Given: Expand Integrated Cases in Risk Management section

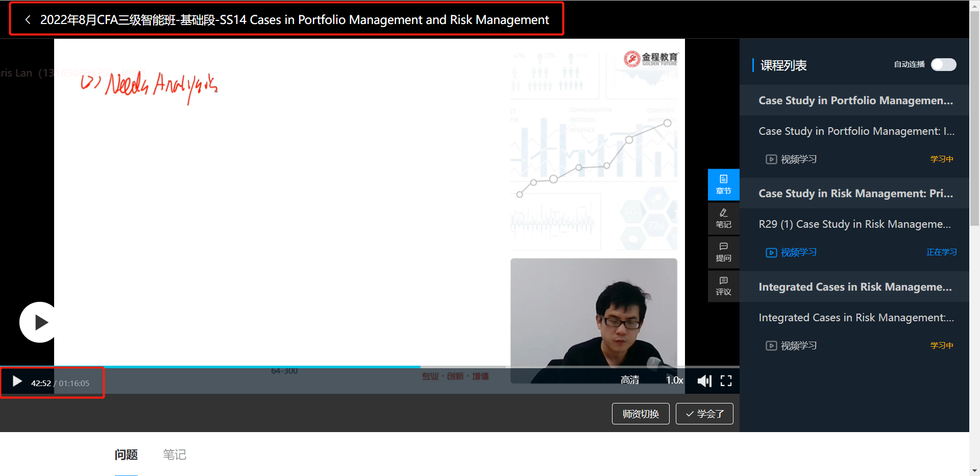Looking at the screenshot, I should (855, 287).
